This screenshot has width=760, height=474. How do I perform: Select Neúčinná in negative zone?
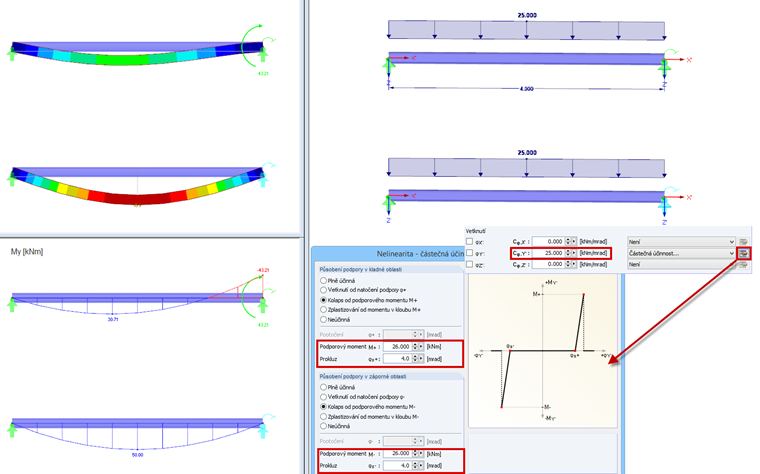[x=323, y=426]
